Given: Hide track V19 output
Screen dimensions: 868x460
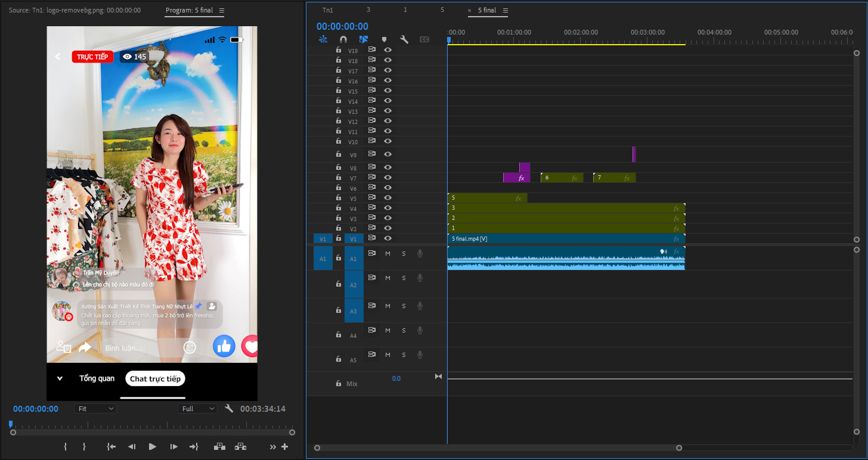Looking at the screenshot, I should [387, 50].
